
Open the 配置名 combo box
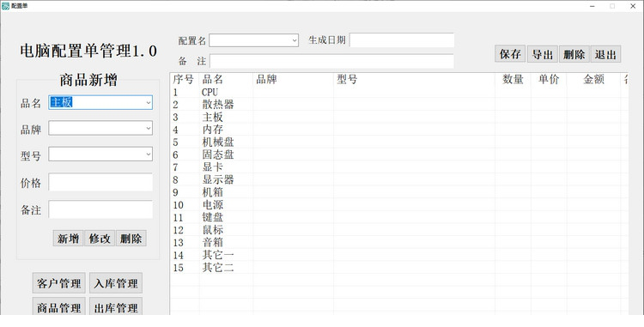click(253, 40)
